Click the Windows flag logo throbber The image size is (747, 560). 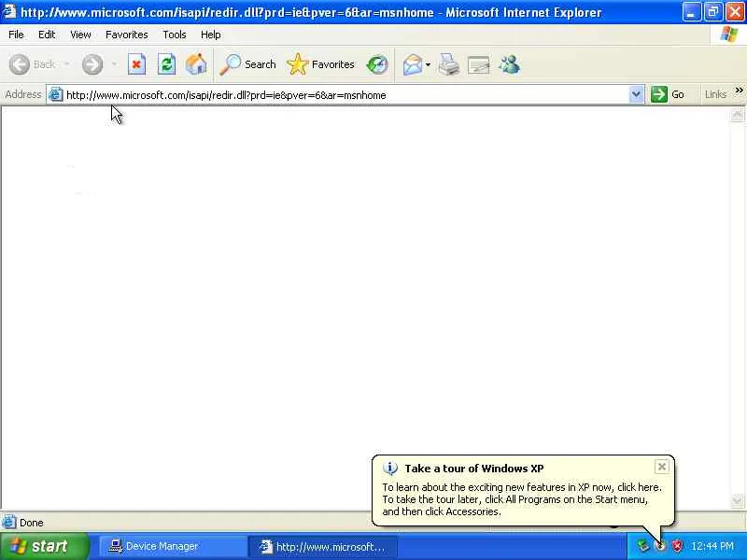(x=729, y=35)
